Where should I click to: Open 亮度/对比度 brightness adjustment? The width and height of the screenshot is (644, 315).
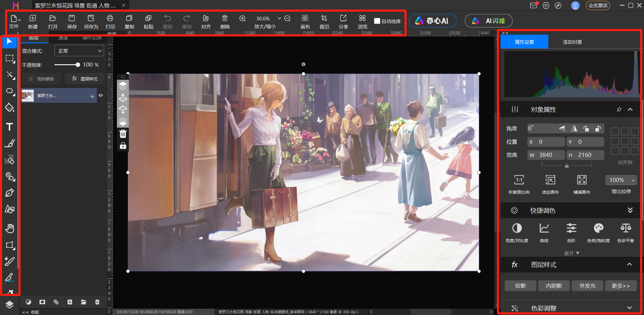[517, 233]
